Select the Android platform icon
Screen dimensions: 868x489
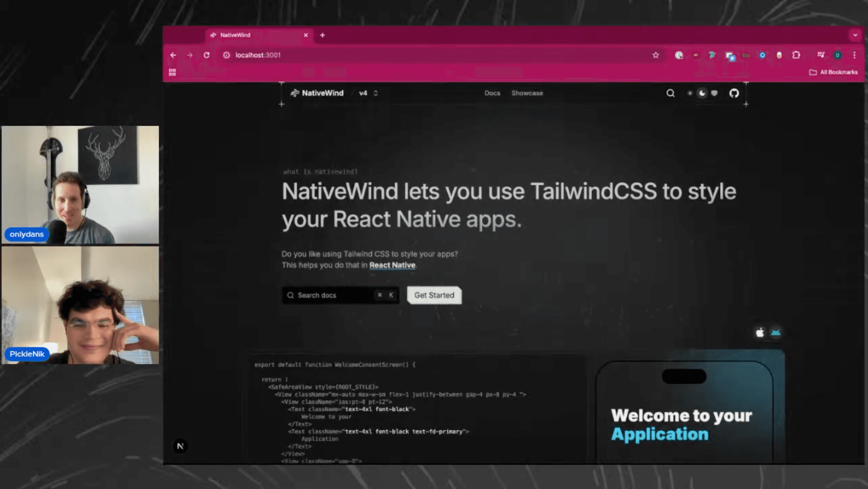(x=776, y=333)
